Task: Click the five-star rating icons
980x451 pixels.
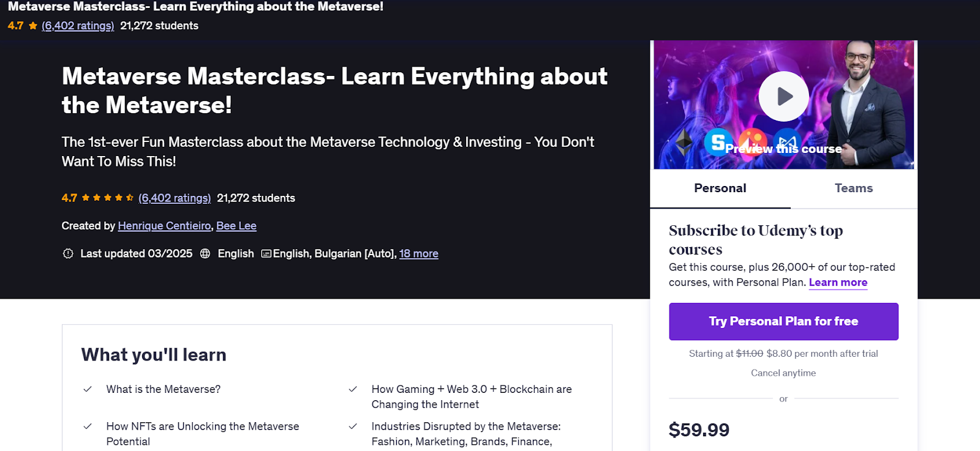Action: (108, 198)
